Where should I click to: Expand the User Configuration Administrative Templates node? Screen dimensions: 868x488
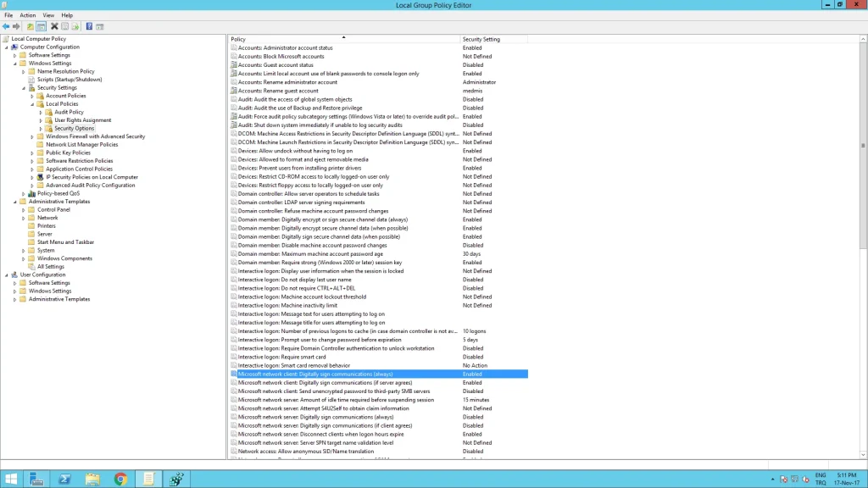[x=14, y=299]
